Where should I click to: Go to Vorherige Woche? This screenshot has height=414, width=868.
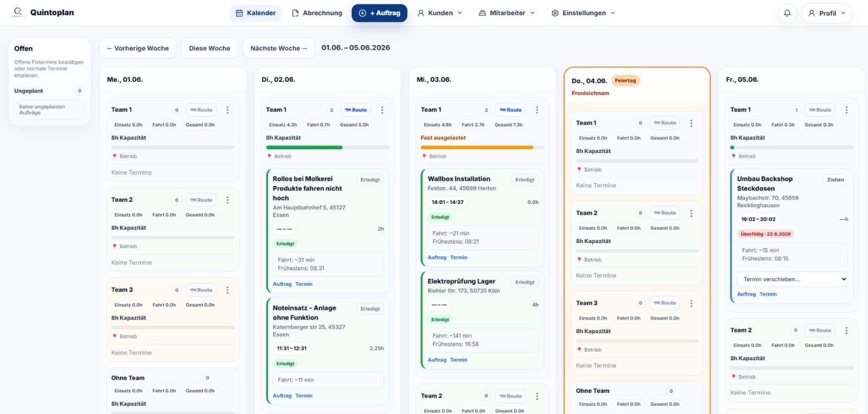coord(138,48)
